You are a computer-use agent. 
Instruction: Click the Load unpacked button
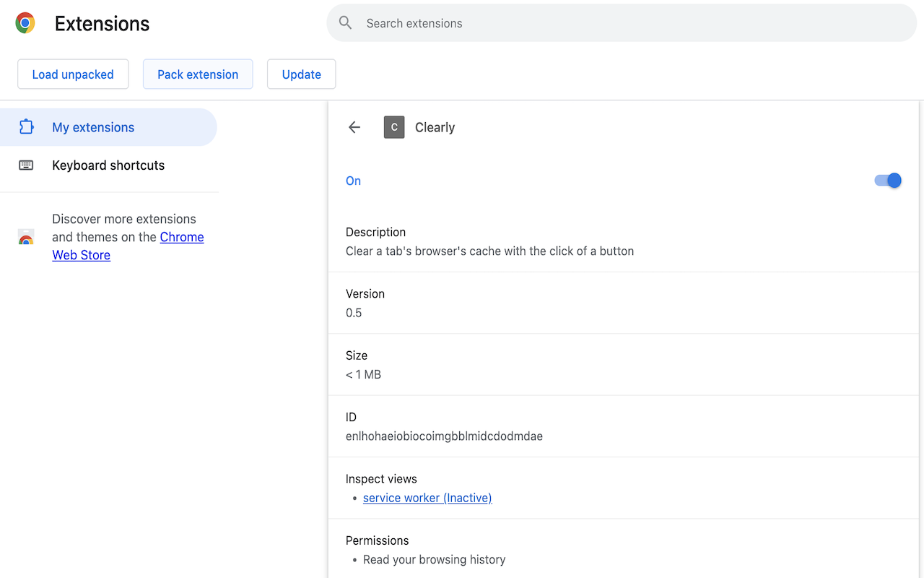[x=72, y=74]
